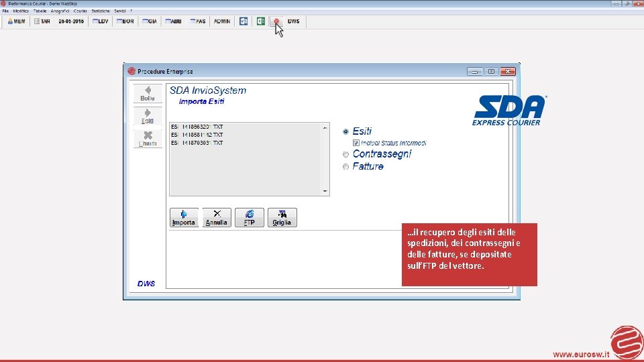Viewport: 644px width, 362px height.
Task: Minimize the Procedure Enterprise window
Action: point(475,72)
